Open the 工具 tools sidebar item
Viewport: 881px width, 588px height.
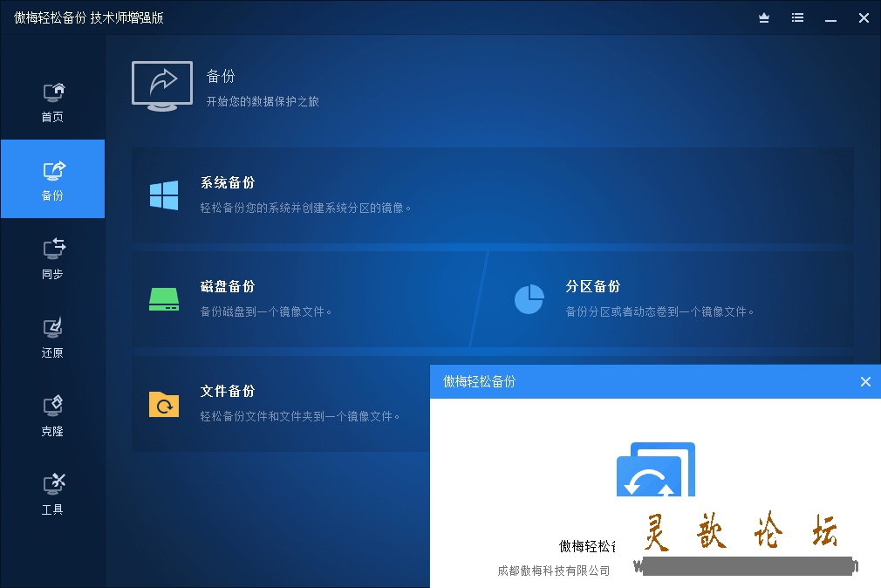(53, 494)
